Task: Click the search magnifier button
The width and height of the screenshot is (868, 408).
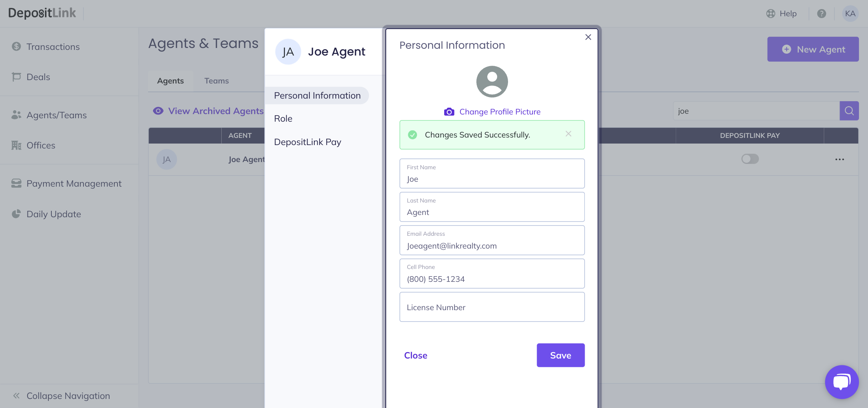Action: [849, 111]
